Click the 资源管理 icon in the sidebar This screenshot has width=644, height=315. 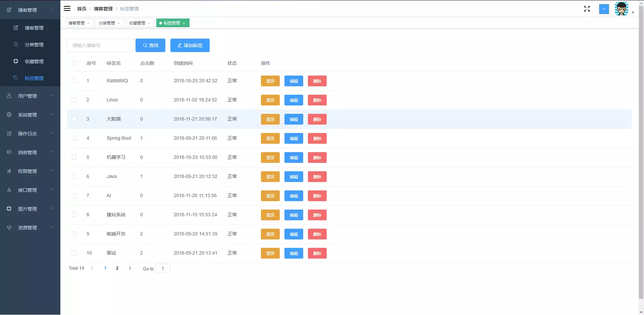click(9, 227)
